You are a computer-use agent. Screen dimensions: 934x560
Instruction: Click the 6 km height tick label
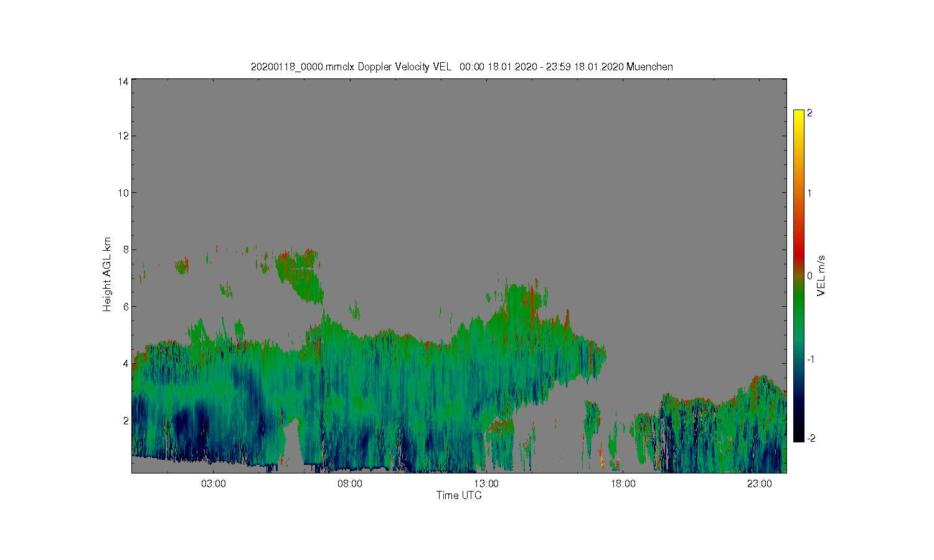tap(126, 307)
